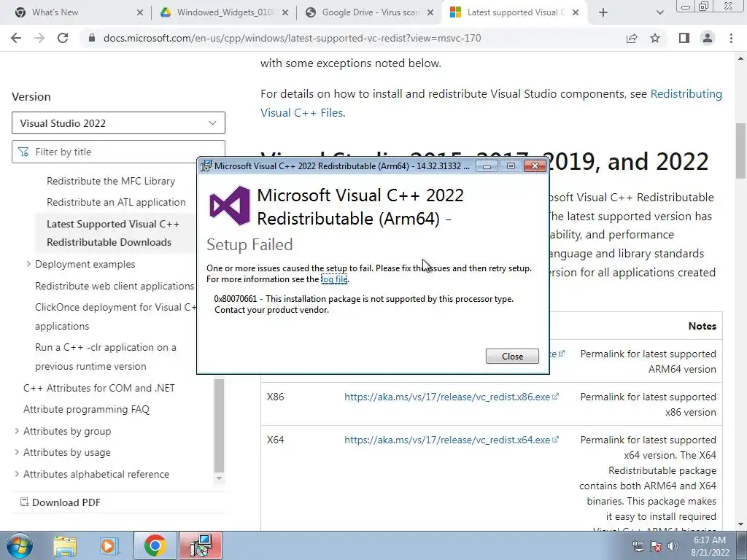This screenshot has height=560, width=747.
Task: Open Redistribute the MFC Library article
Action: click(111, 181)
